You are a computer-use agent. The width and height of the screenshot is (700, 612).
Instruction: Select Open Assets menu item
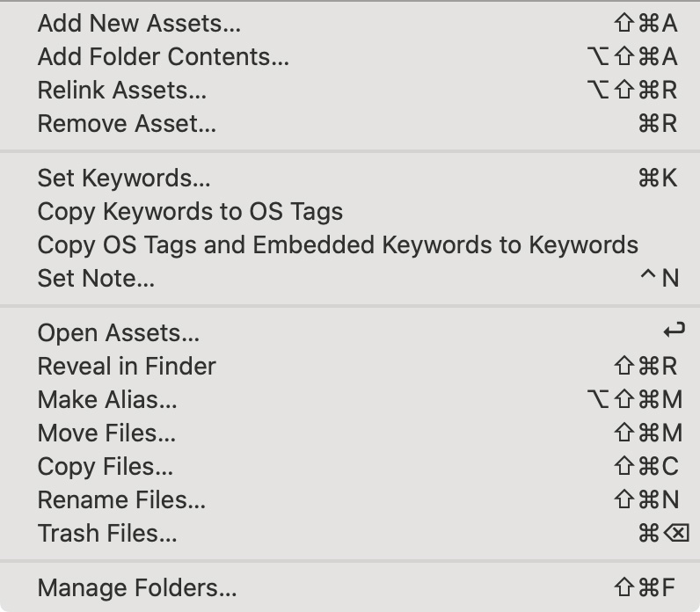[x=350, y=333]
